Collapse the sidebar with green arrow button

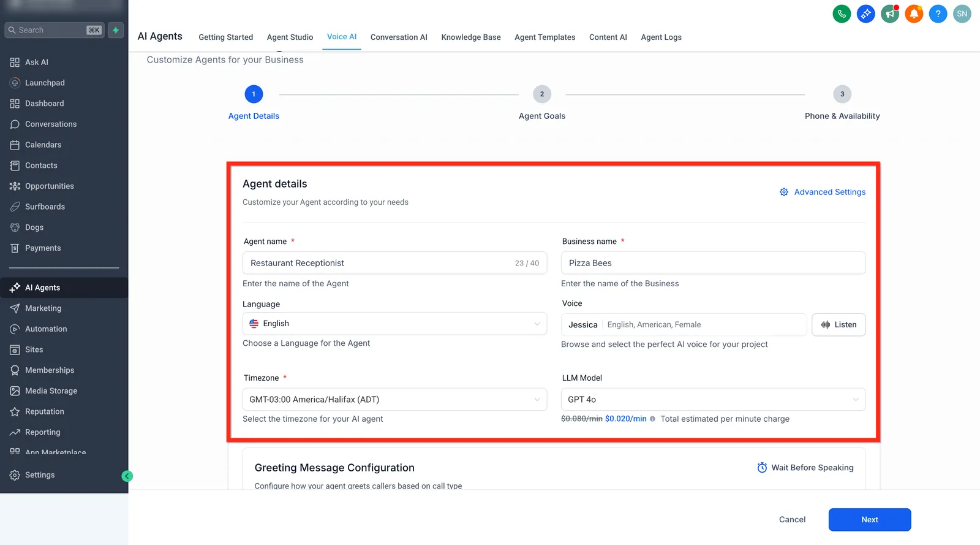[x=127, y=476]
